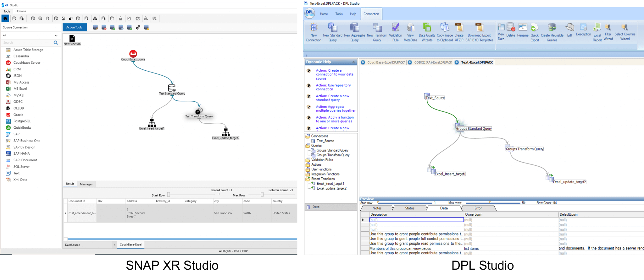Copy Image to Clipboard
This screenshot has height=280, width=644.
445,32
